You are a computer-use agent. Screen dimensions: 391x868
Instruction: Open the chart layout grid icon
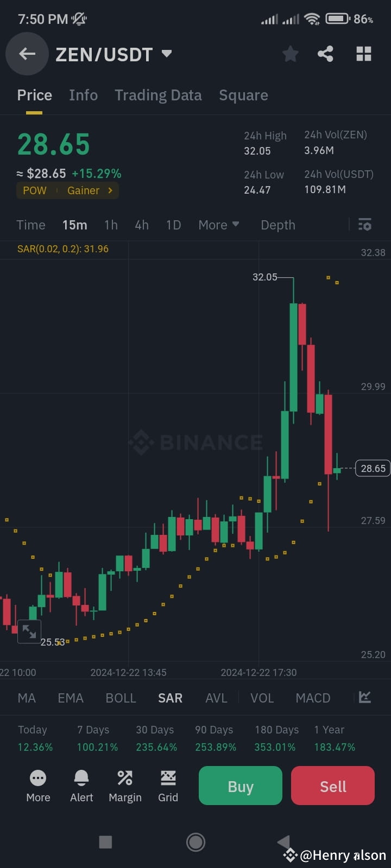(x=363, y=54)
